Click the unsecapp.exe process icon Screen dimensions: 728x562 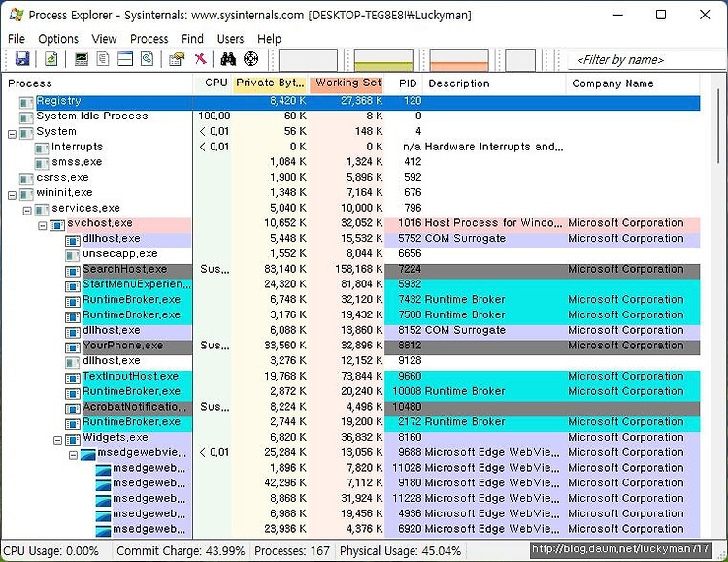click(73, 255)
